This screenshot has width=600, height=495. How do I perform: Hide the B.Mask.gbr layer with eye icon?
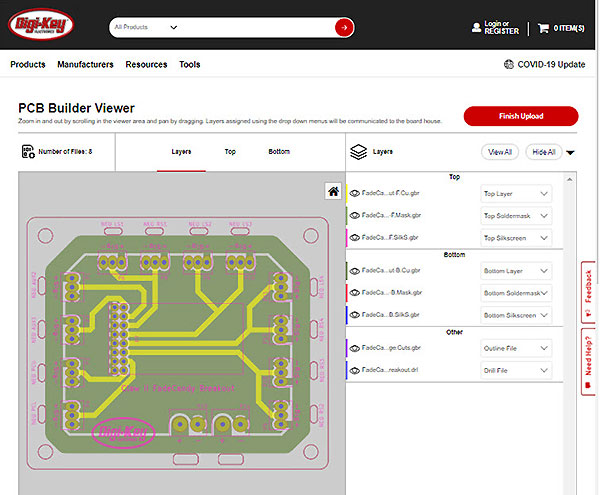coord(355,293)
